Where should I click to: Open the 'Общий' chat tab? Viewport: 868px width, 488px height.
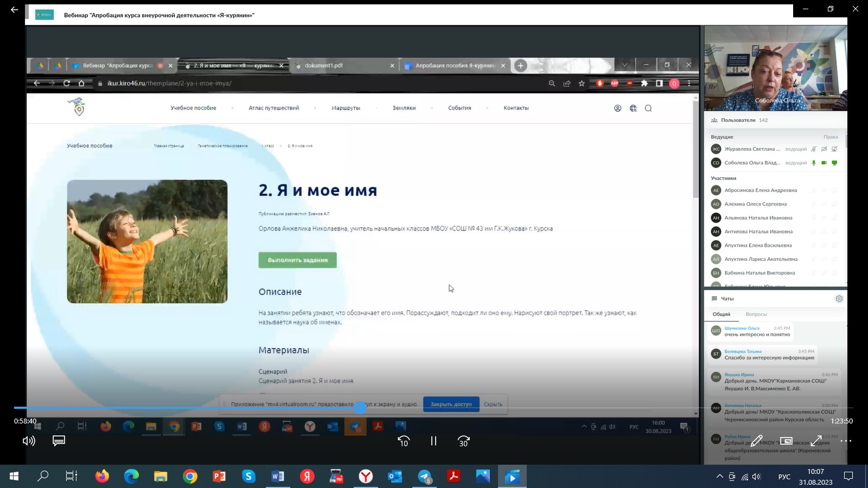pyautogui.click(x=721, y=314)
